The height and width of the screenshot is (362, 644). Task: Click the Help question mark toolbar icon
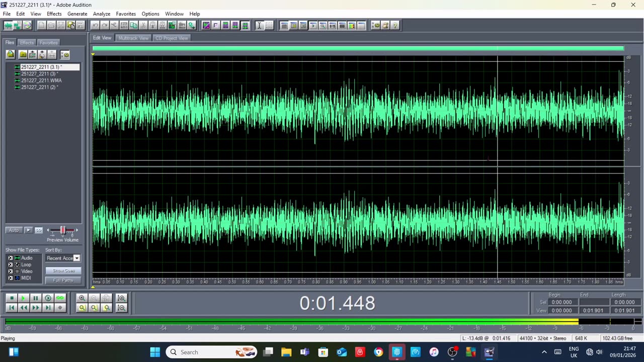[395, 25]
